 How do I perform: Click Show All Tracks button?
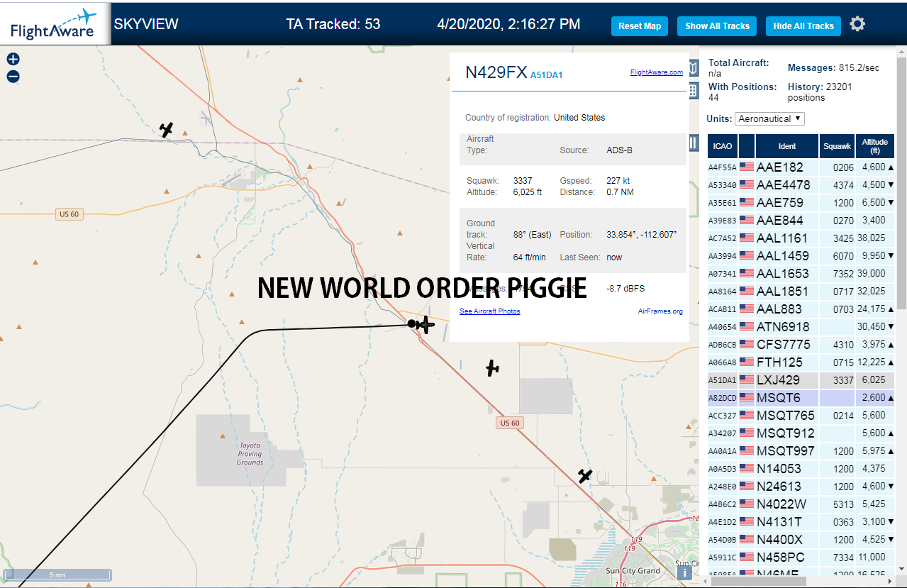(x=717, y=26)
